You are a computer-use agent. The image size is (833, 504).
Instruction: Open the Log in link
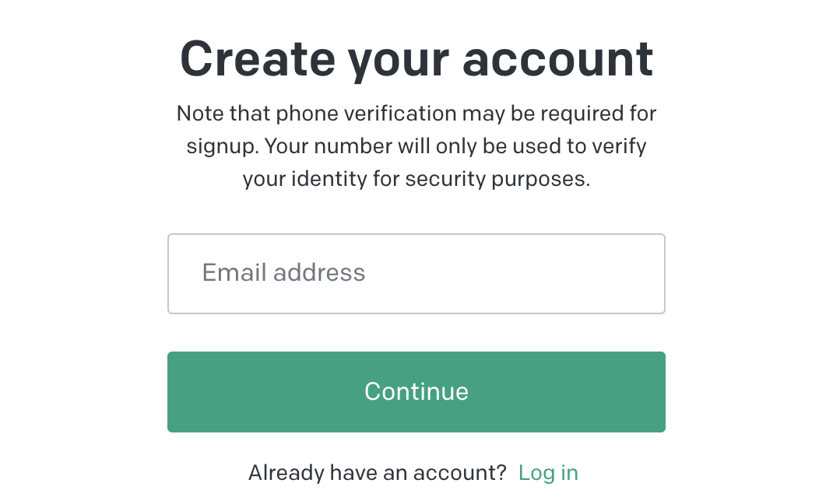(548, 473)
